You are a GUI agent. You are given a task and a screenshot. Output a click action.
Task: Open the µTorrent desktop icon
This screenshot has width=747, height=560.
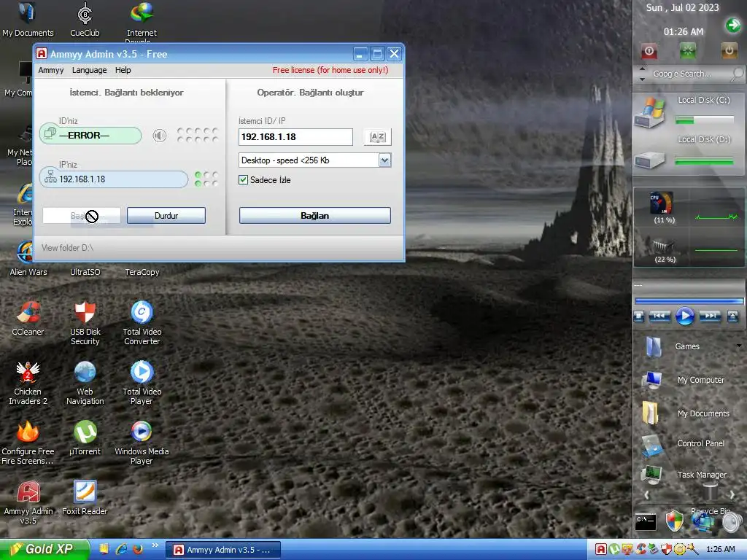(85, 438)
